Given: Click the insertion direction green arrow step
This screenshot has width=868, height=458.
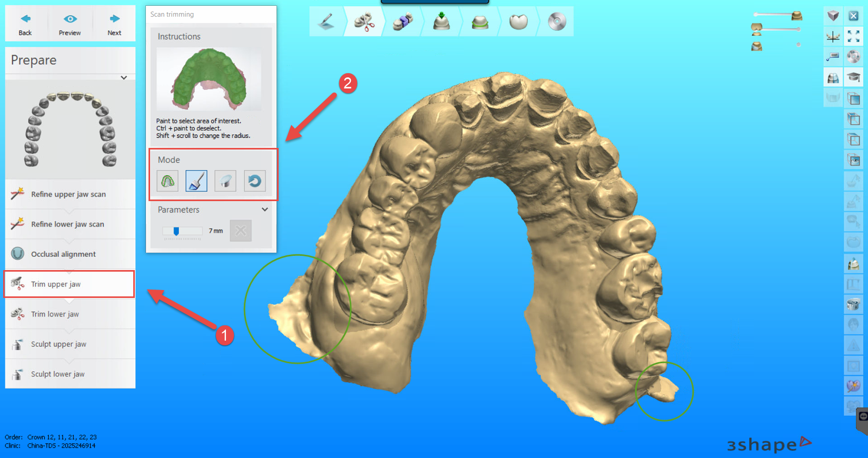Looking at the screenshot, I should 441,22.
